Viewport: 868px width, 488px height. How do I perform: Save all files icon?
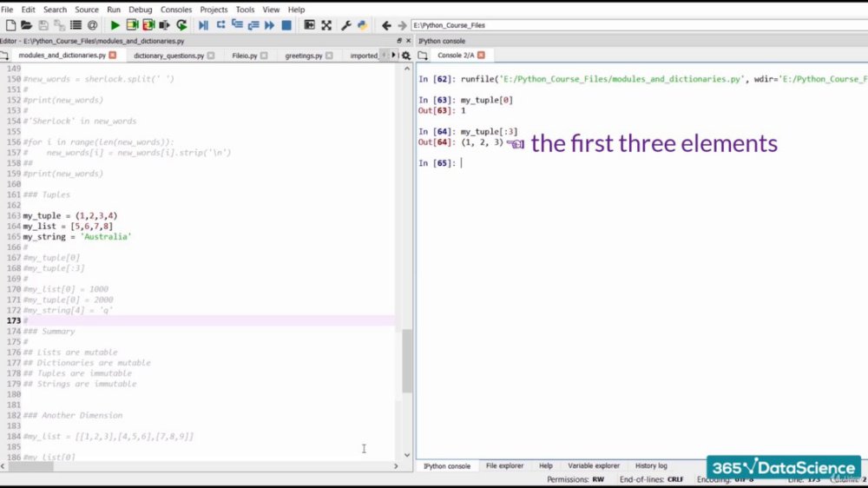(59, 25)
